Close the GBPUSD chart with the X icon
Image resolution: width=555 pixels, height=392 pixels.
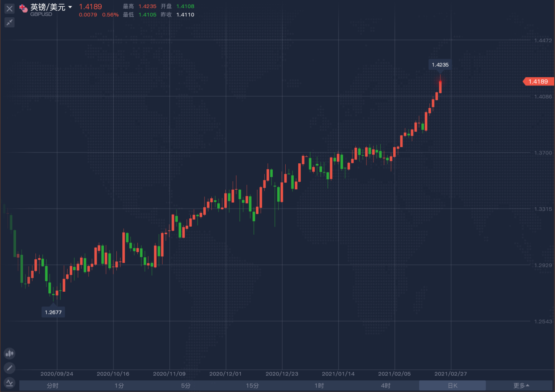pyautogui.click(x=9, y=8)
